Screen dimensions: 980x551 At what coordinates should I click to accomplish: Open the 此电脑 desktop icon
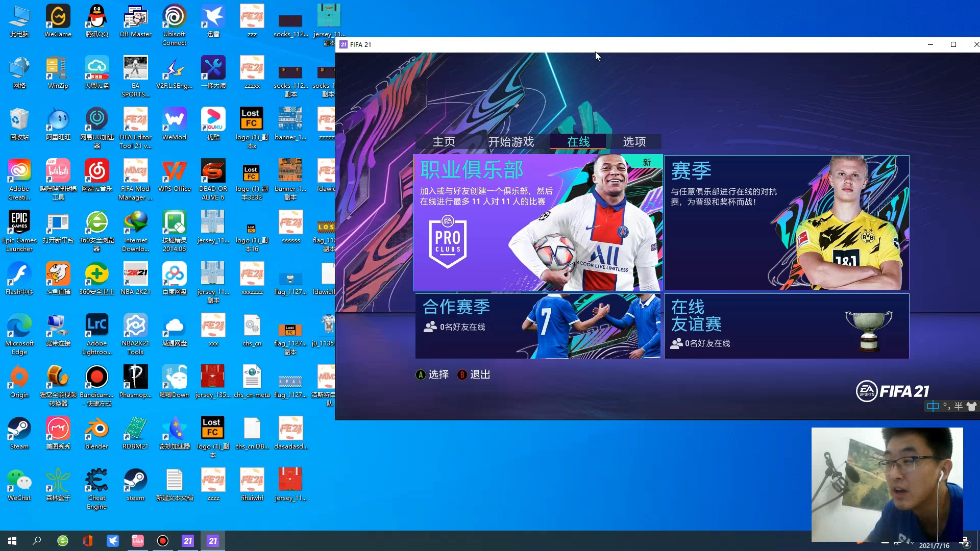(19, 21)
